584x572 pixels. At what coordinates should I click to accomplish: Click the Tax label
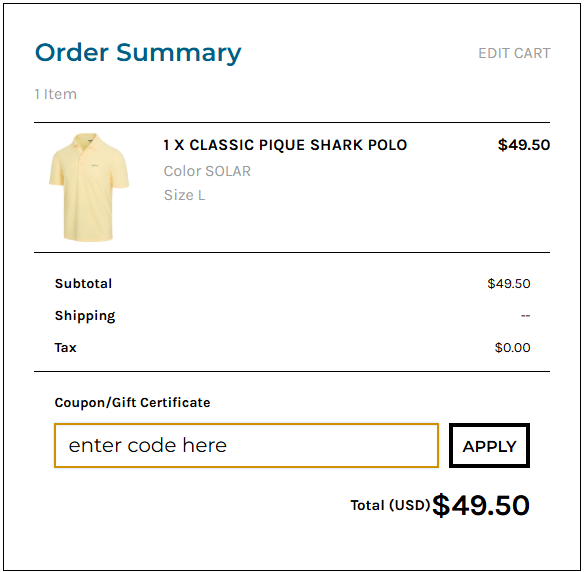click(x=65, y=348)
